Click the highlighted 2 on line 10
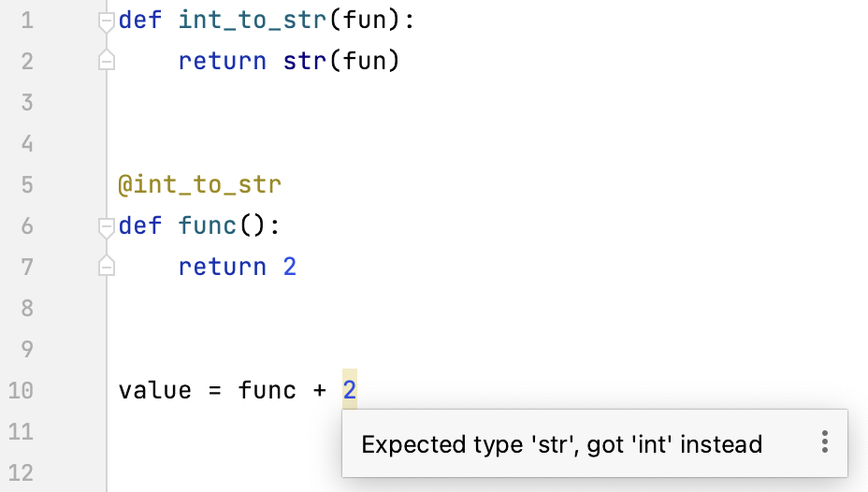The image size is (868, 492). (x=349, y=390)
